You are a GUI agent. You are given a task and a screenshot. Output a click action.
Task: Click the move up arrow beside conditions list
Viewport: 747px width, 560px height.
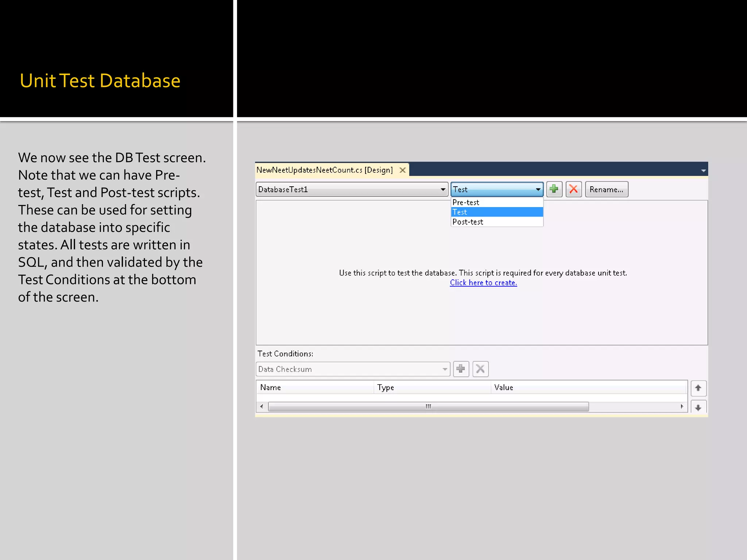click(x=698, y=388)
